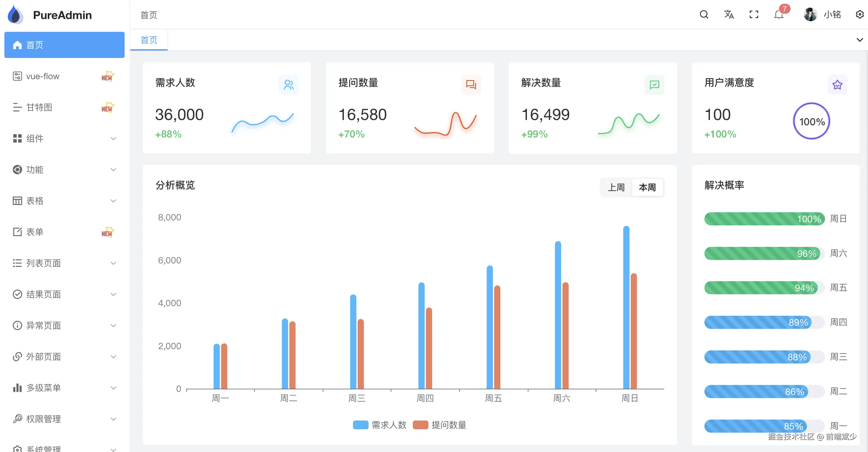Toggle 提问数量 legend series
This screenshot has height=452, width=868.
[440, 425]
